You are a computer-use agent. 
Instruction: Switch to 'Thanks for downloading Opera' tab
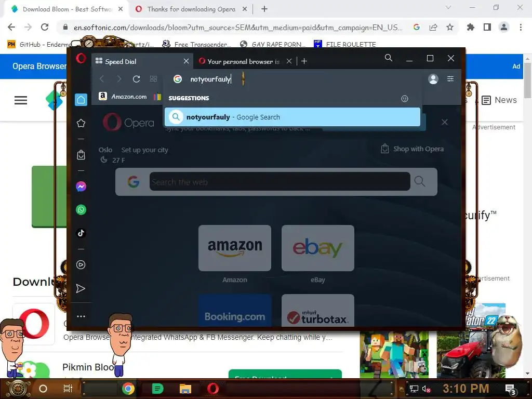[191, 9]
